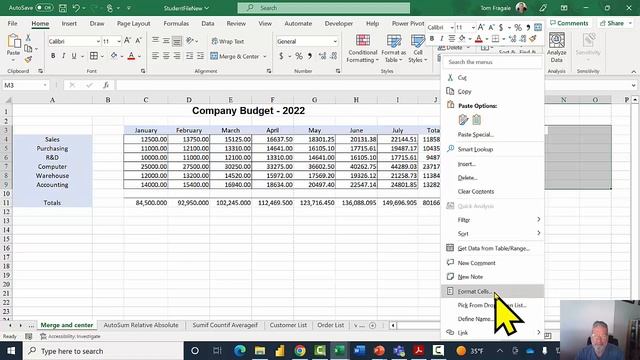Click the Borders icon in ribbon
The width and height of the screenshot is (640, 360).
[93, 56]
